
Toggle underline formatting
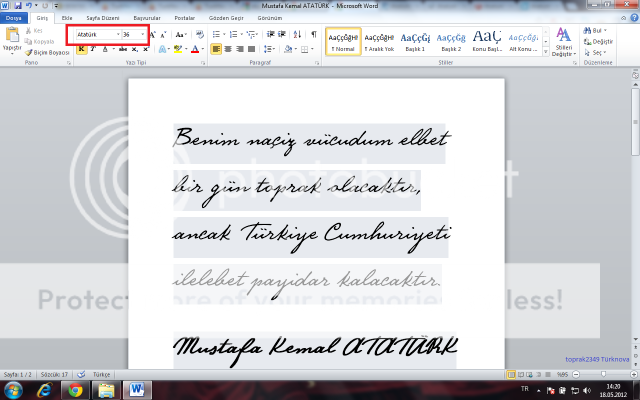pyautogui.click(x=105, y=49)
